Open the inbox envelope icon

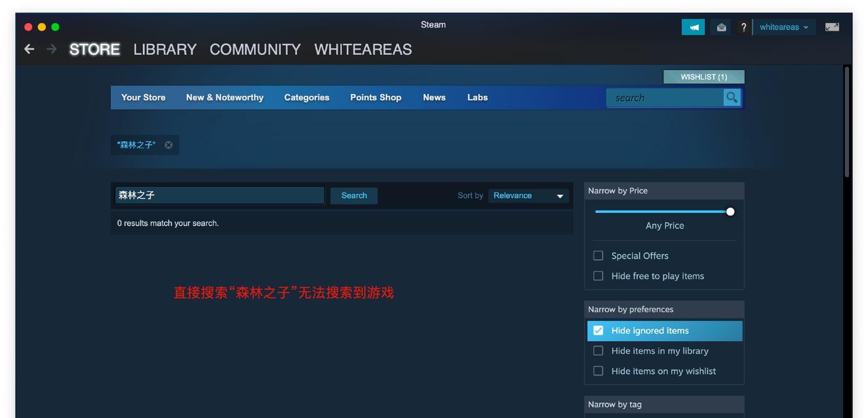[721, 27]
